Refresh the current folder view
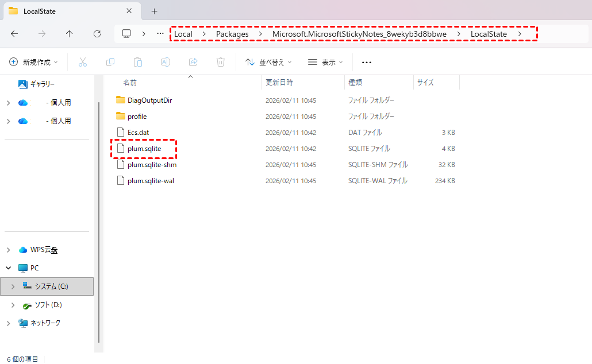 pyautogui.click(x=97, y=34)
